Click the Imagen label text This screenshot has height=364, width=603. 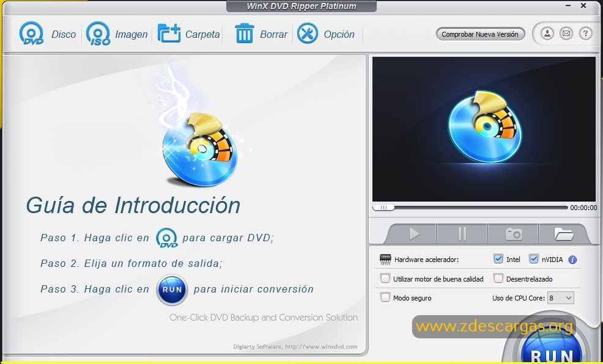131,35
